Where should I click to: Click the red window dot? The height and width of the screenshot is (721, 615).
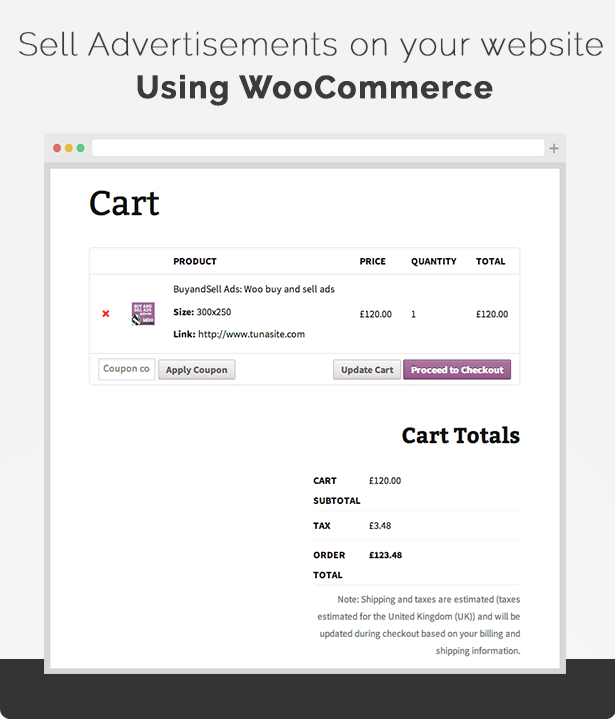57,148
